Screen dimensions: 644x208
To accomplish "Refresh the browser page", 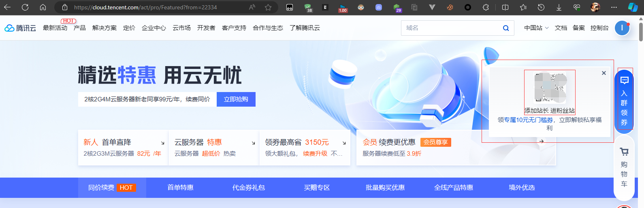I will [25, 7].
